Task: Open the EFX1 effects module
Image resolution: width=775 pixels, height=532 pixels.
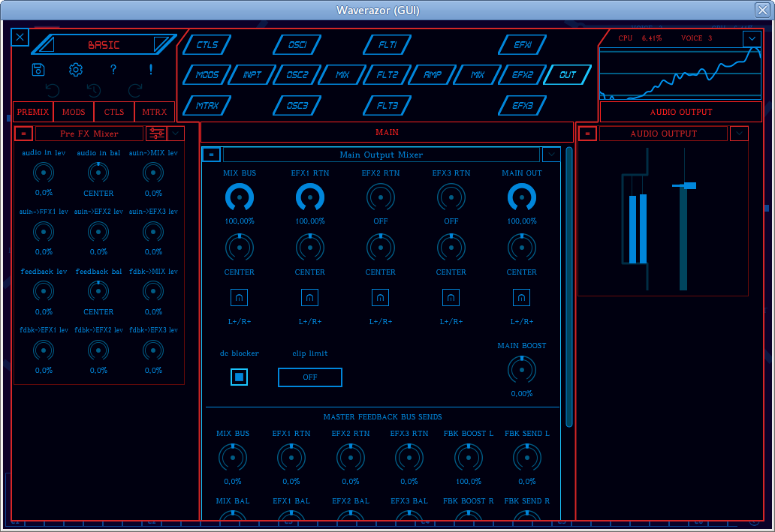Action: [x=523, y=45]
